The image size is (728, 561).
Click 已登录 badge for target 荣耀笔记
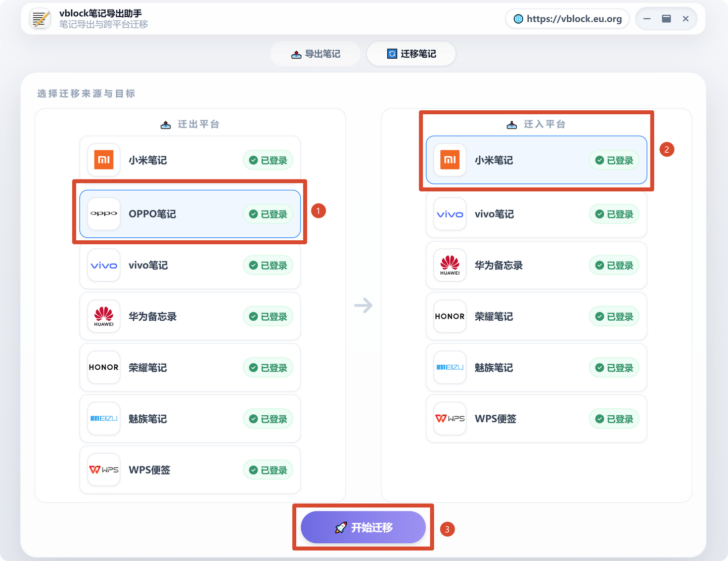(x=614, y=316)
